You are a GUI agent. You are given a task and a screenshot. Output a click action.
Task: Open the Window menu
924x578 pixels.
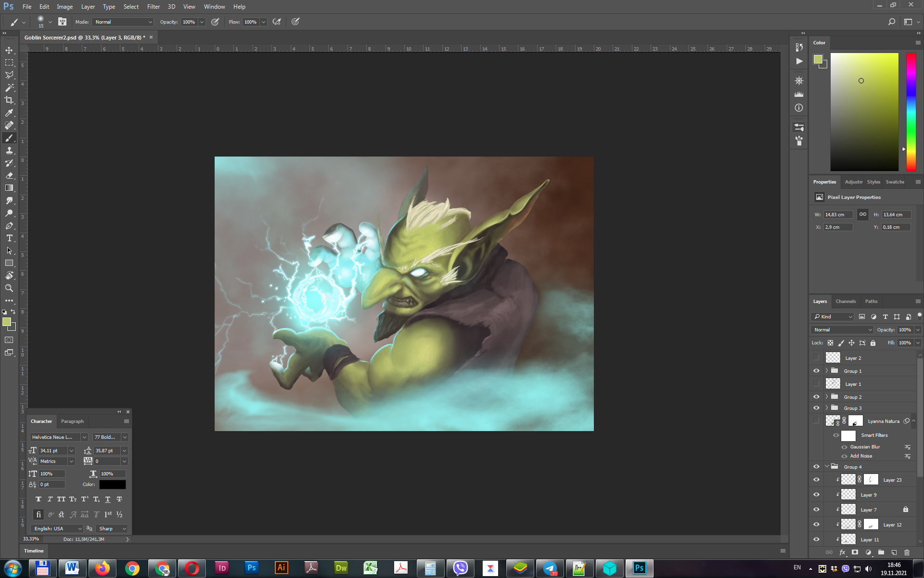tap(214, 7)
